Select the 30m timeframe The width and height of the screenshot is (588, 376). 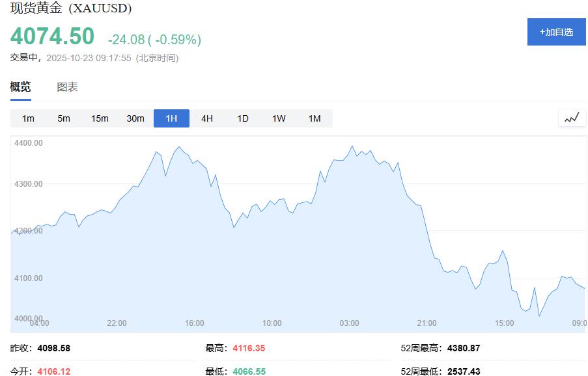tap(135, 118)
